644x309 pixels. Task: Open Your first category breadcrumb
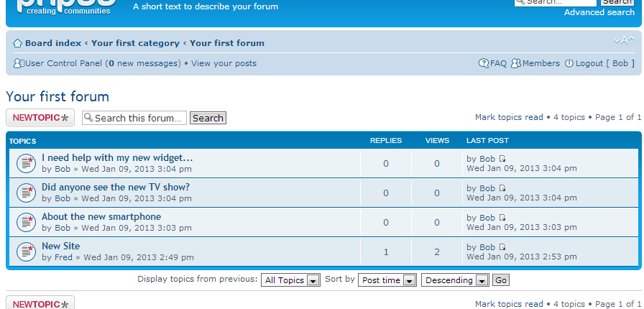coord(135,43)
